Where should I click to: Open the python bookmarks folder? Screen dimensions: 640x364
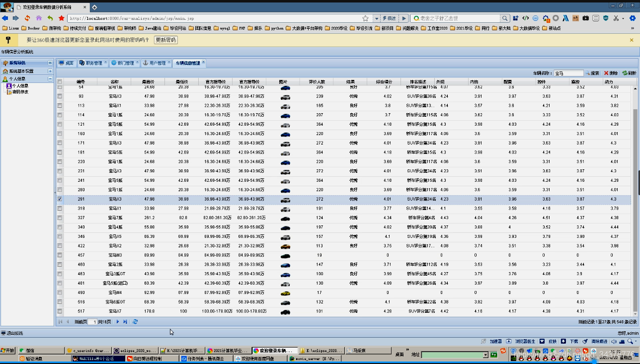coord(274,28)
